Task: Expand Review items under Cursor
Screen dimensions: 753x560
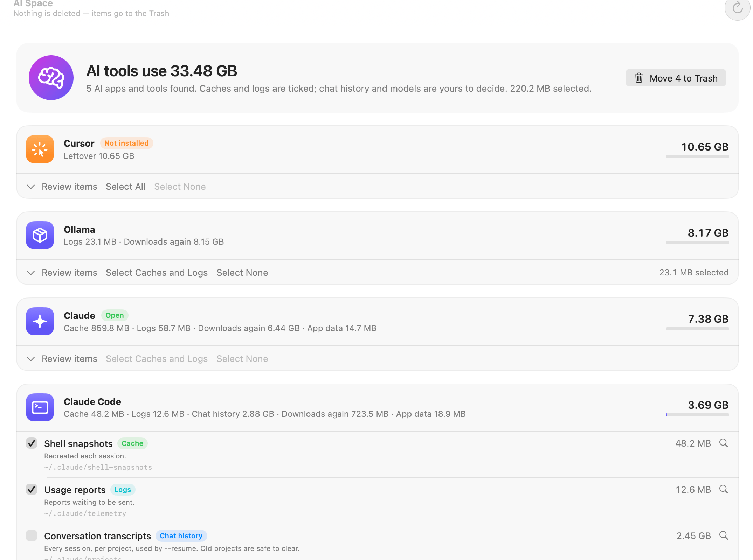Action: click(x=62, y=187)
